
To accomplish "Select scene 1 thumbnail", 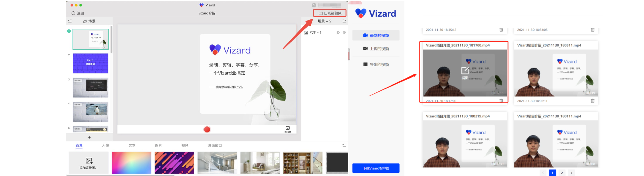I will (90, 39).
